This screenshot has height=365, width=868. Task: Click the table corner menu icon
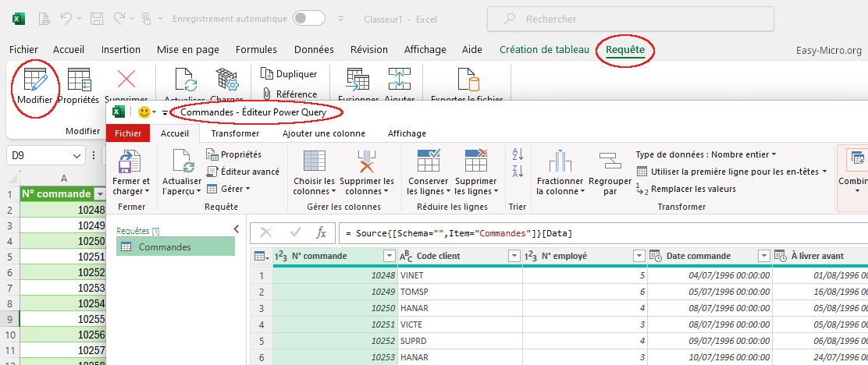[261, 256]
